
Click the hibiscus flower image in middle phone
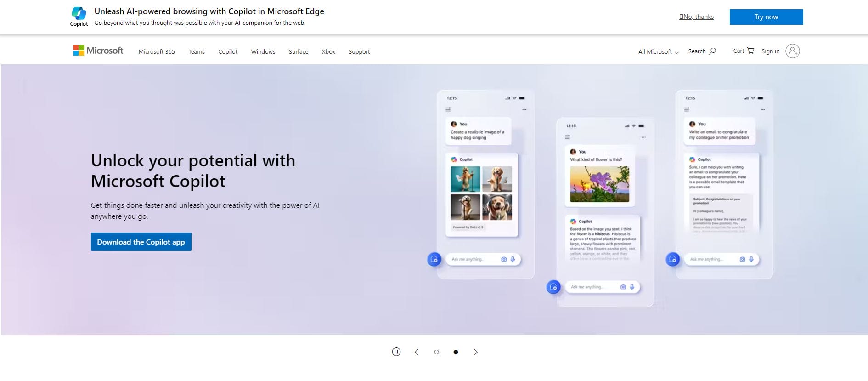[599, 184]
